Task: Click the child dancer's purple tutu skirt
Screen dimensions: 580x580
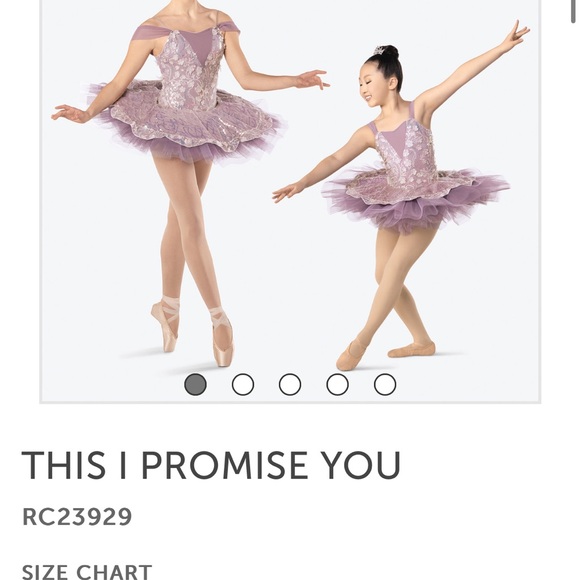Action: [x=414, y=198]
